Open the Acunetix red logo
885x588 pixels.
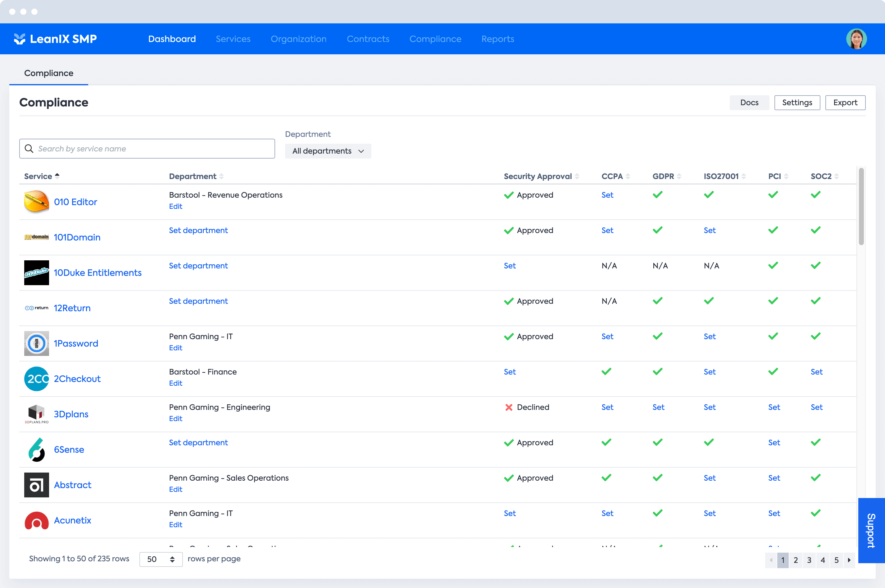pyautogui.click(x=36, y=520)
